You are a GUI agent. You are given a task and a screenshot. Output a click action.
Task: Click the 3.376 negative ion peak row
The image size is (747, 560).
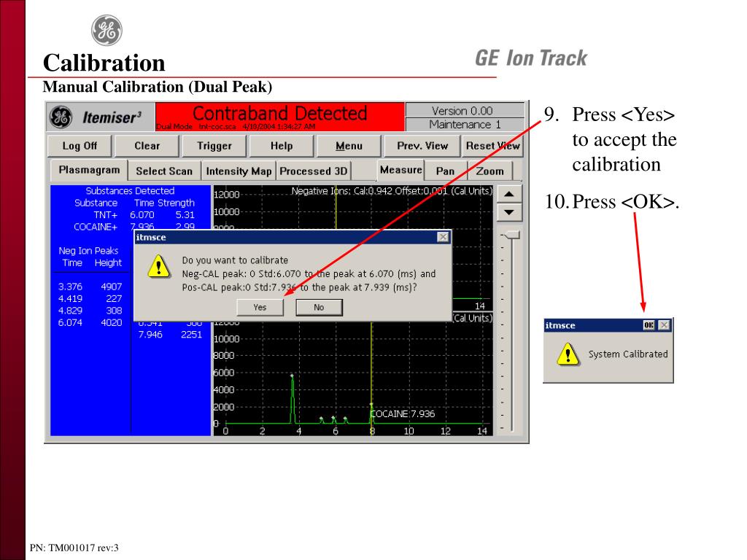click(90, 287)
